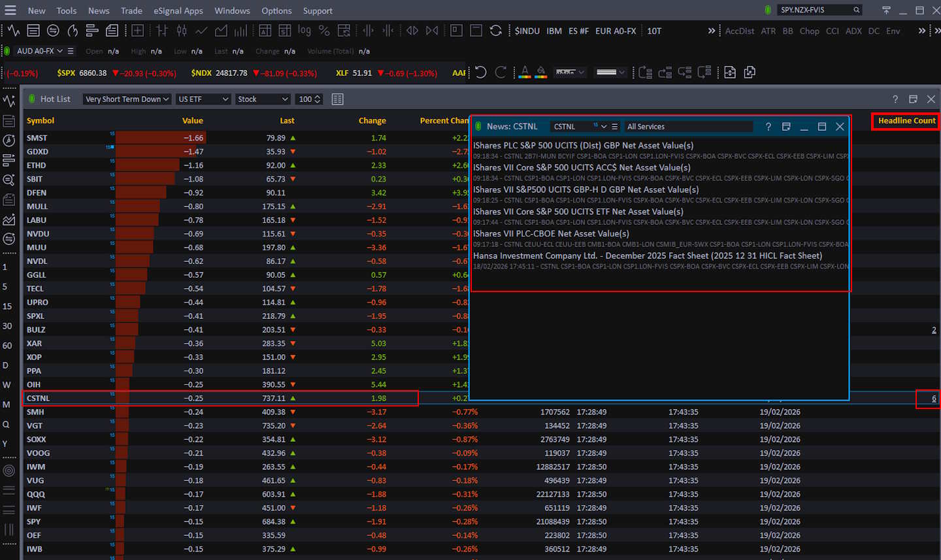Open the News menu
This screenshot has width=941, height=560.
point(99,10)
